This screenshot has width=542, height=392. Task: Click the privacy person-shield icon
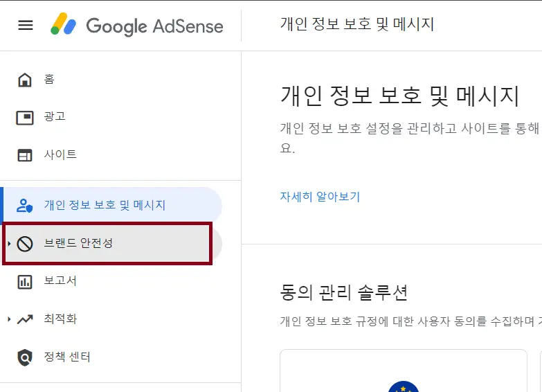pos(25,206)
